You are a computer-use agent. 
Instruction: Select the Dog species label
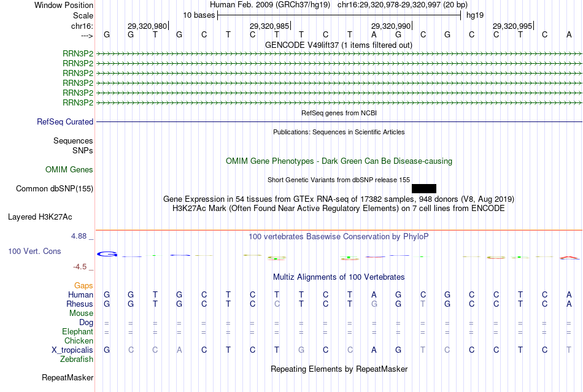click(x=87, y=323)
